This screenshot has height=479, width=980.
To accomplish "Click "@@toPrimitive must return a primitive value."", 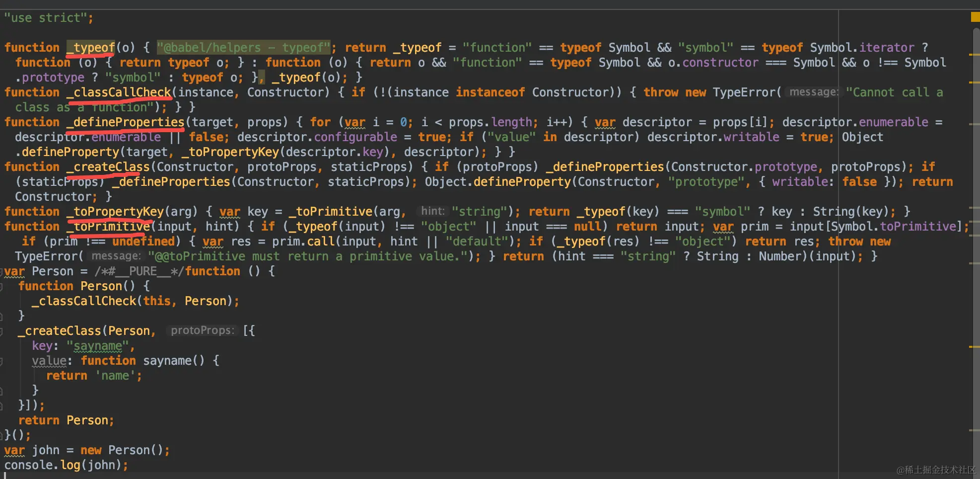I will click(x=308, y=256).
